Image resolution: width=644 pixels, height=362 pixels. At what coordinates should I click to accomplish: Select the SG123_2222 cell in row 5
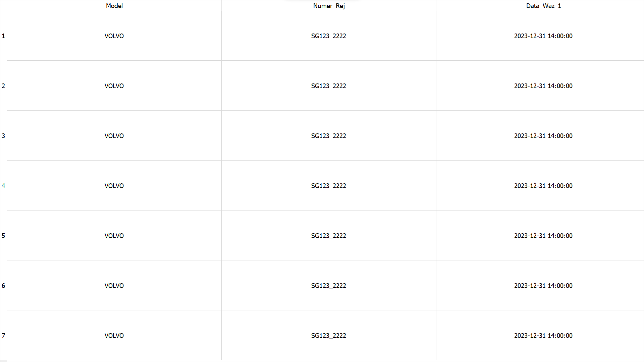329,236
